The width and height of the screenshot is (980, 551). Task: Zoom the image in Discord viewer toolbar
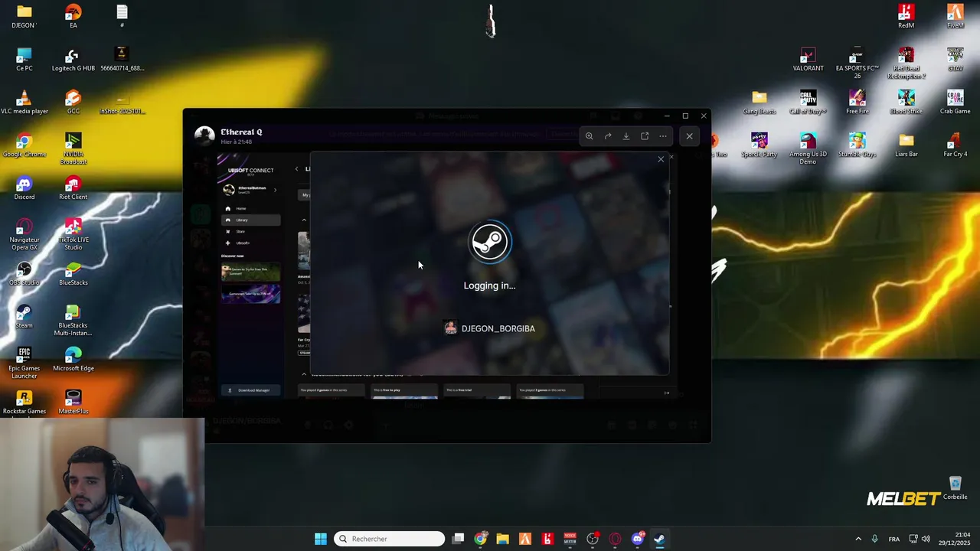point(589,136)
